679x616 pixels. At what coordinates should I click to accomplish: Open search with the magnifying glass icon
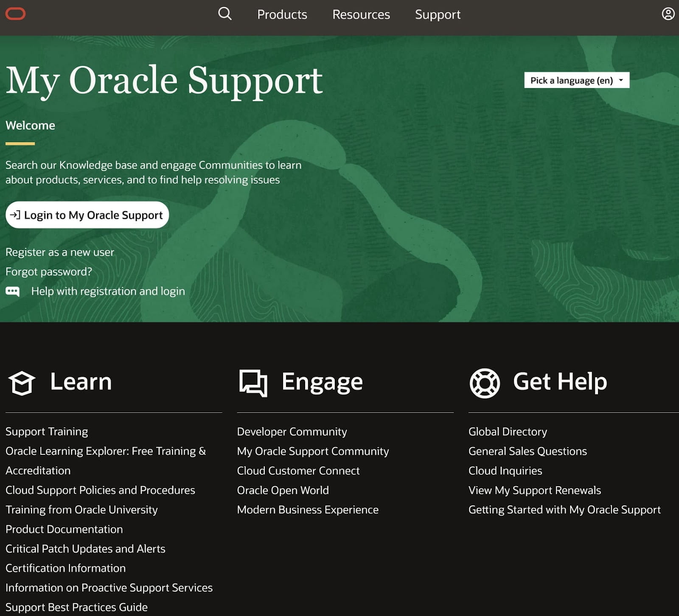(x=224, y=14)
